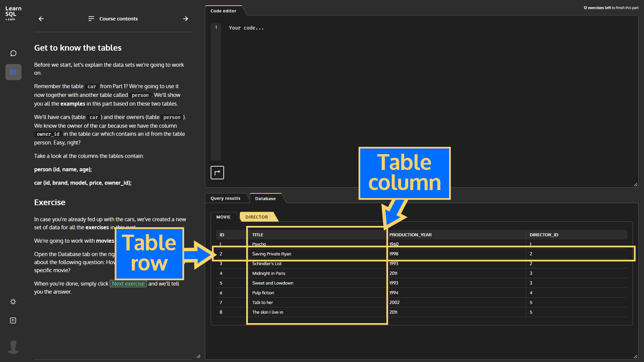Click the resize handle of the code editor
644x362 pixels.
click(x=635, y=185)
